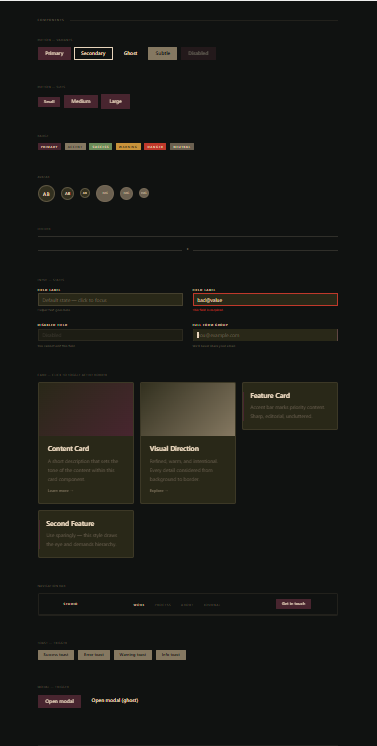Click the largest AB initials avatar

tap(46, 194)
